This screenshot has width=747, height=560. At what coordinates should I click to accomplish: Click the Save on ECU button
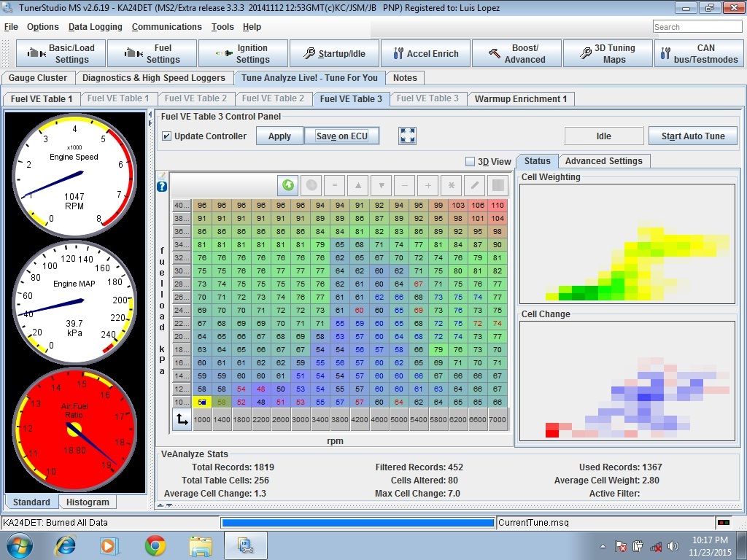click(342, 136)
